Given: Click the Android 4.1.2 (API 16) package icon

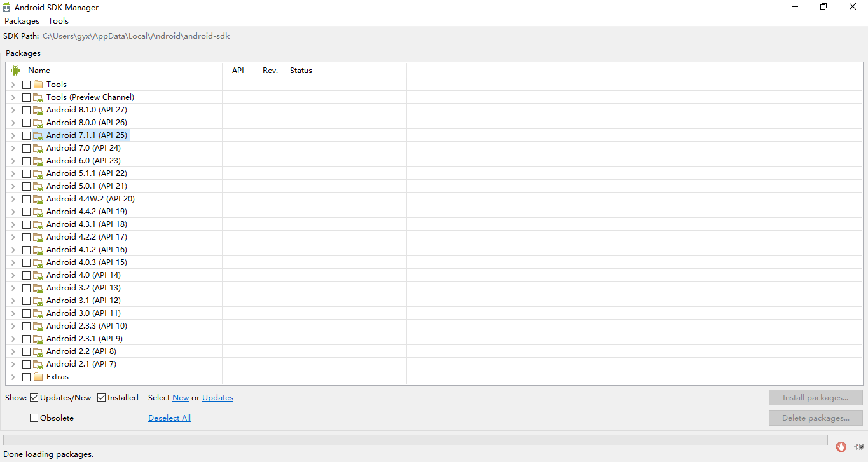Looking at the screenshot, I should pyautogui.click(x=38, y=250).
